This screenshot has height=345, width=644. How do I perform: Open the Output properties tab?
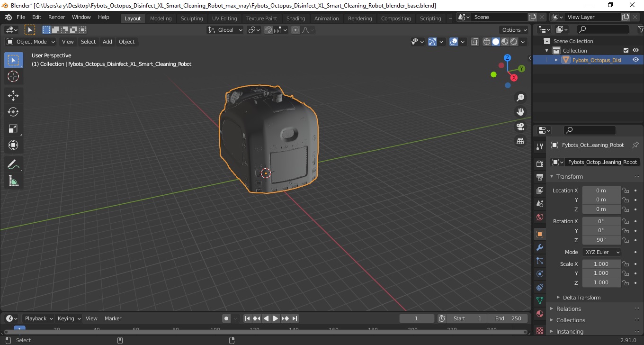coord(539,177)
